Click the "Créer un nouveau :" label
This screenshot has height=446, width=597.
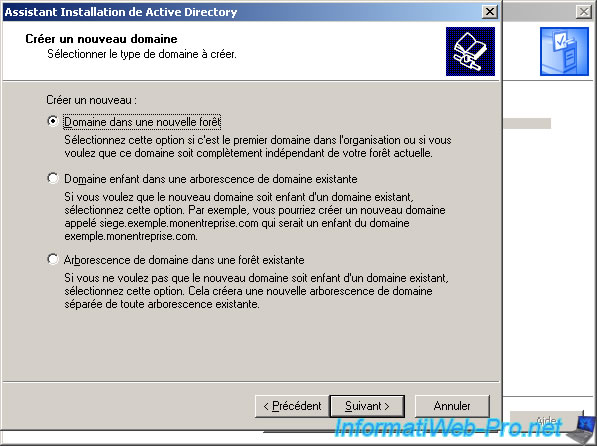(x=91, y=100)
